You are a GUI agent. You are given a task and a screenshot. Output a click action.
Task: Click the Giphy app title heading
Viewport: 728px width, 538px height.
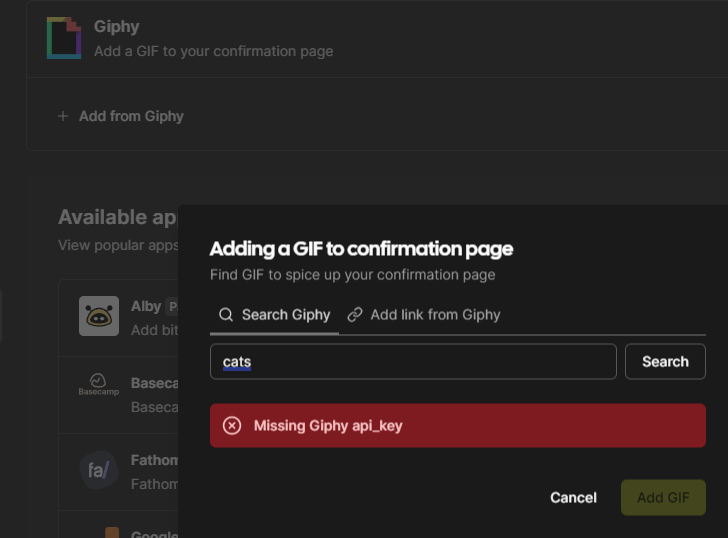(x=117, y=26)
